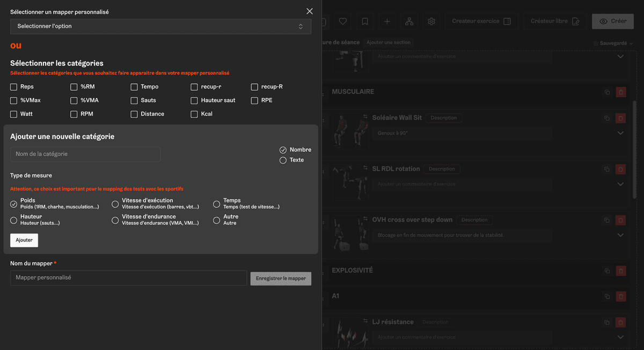This screenshot has width=644, height=350.
Task: Open the hierarchy structure icon
Action: pyautogui.click(x=409, y=21)
